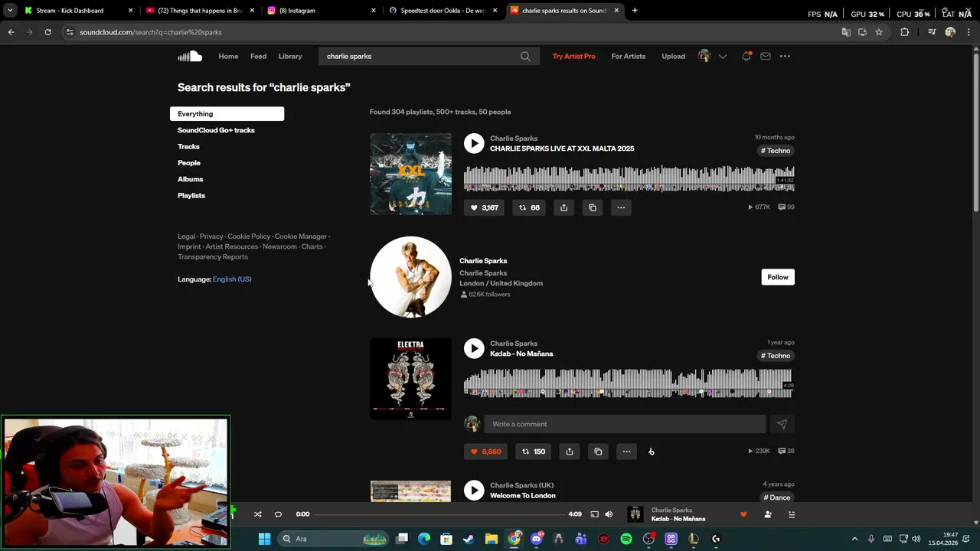
Task: Click the search magnifier icon in SoundCloud header
Action: [x=525, y=56]
